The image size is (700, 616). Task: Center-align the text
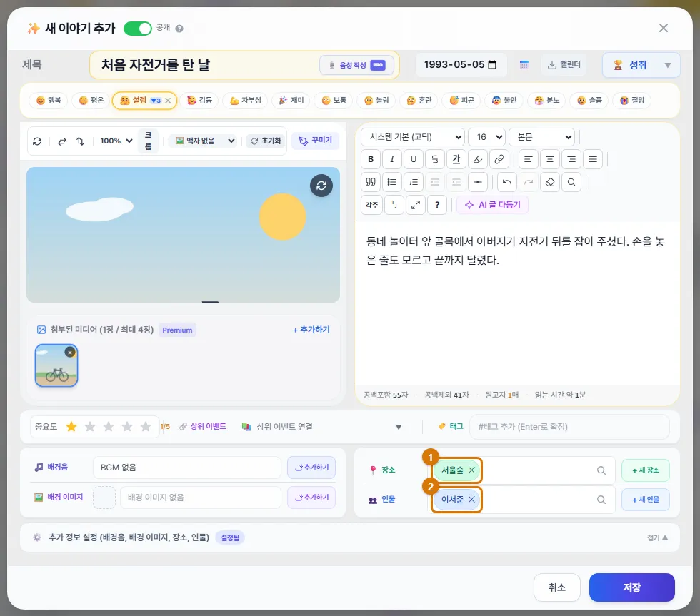(x=550, y=159)
